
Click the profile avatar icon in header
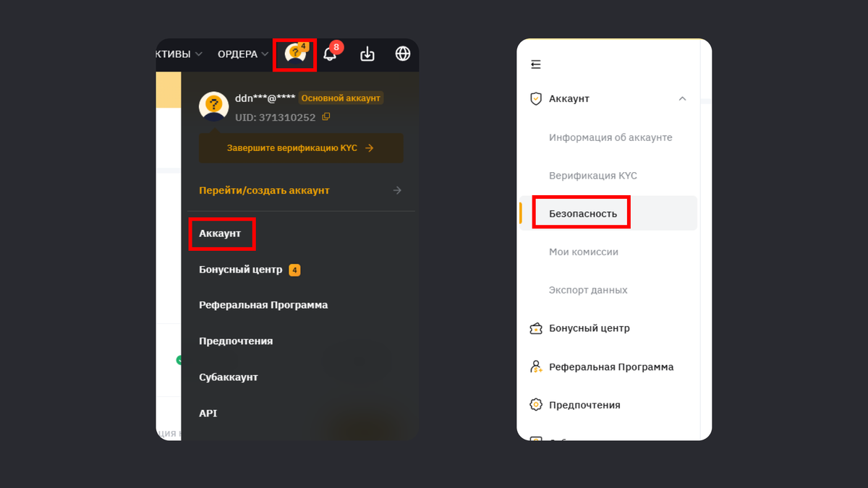click(x=294, y=54)
